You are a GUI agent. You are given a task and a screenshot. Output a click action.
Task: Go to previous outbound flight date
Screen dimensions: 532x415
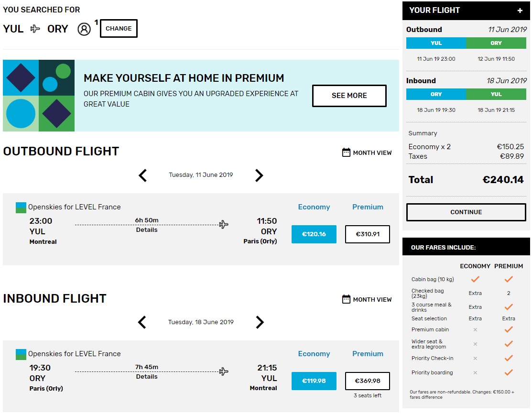coord(142,175)
